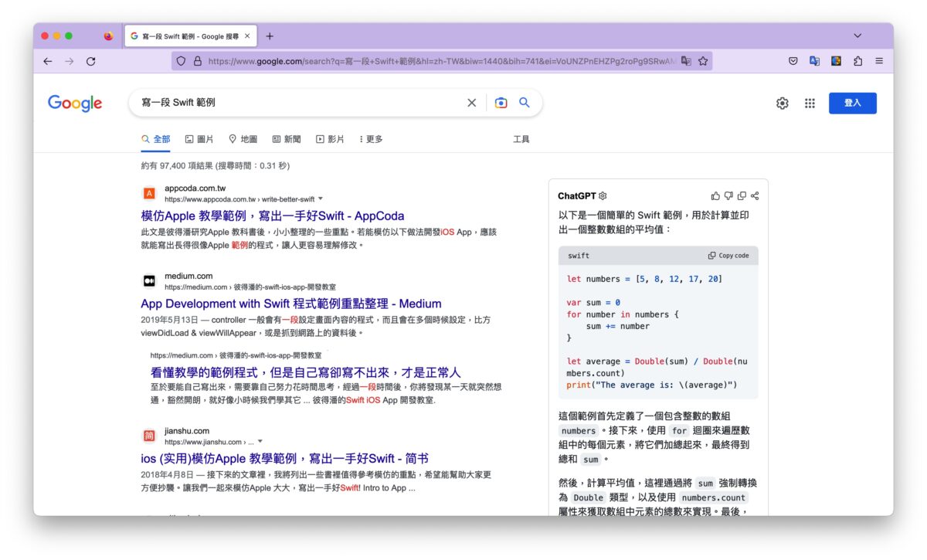
Task: Expand the list-all-tabs chevron
Action: pyautogui.click(x=857, y=36)
